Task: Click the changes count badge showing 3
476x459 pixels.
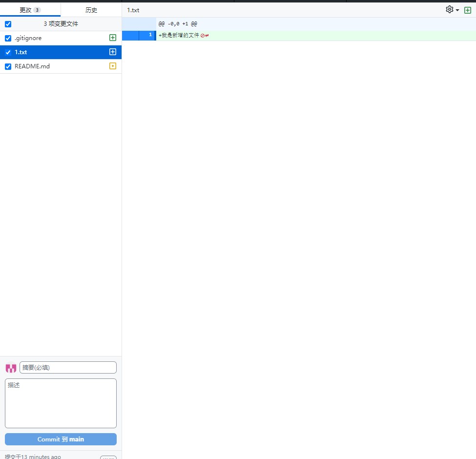Action: point(37,10)
